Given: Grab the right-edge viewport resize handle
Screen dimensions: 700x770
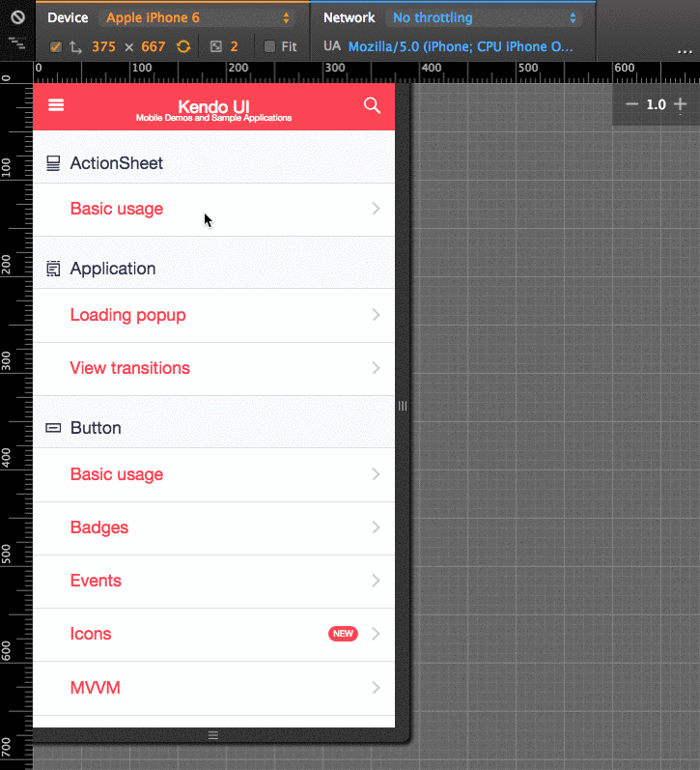Looking at the screenshot, I should (403, 406).
